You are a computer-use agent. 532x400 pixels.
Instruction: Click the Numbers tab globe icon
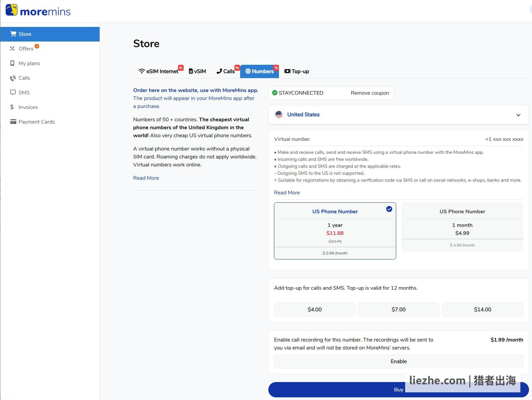[x=248, y=71]
